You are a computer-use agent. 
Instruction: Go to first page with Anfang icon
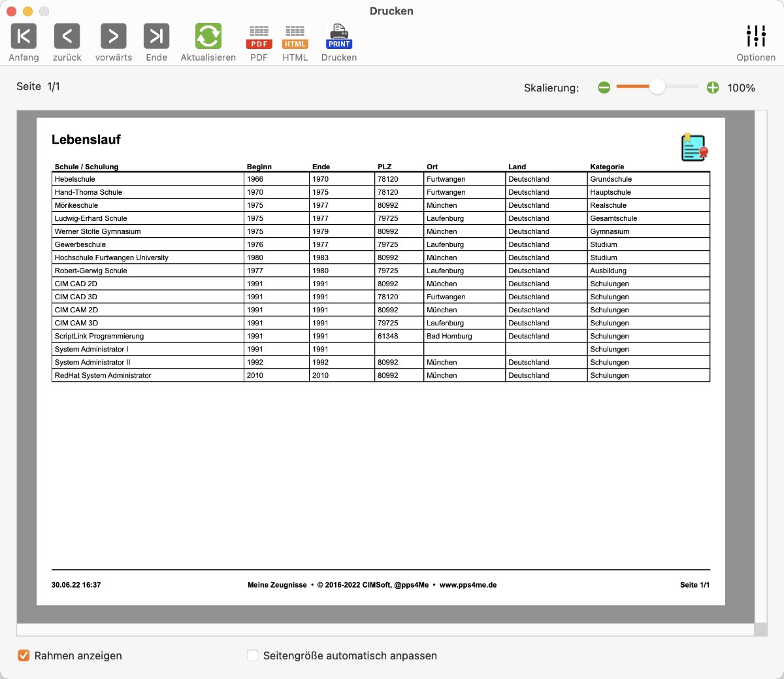(x=24, y=36)
